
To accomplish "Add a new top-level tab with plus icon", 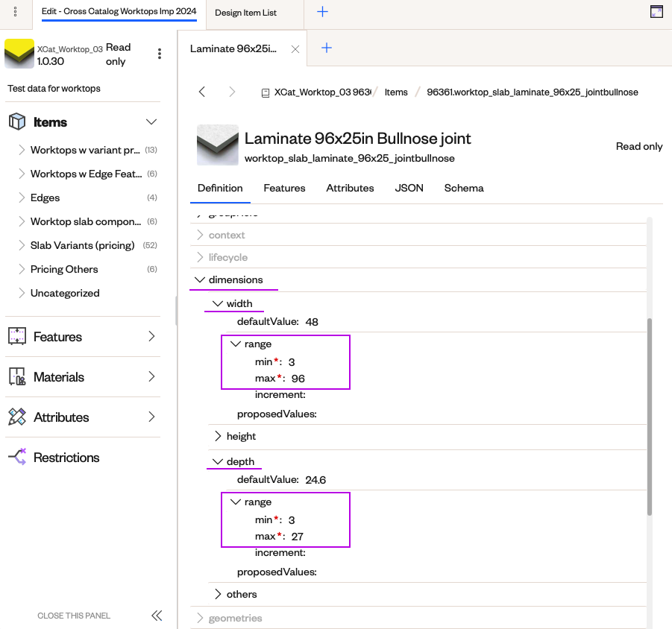I will pos(322,12).
